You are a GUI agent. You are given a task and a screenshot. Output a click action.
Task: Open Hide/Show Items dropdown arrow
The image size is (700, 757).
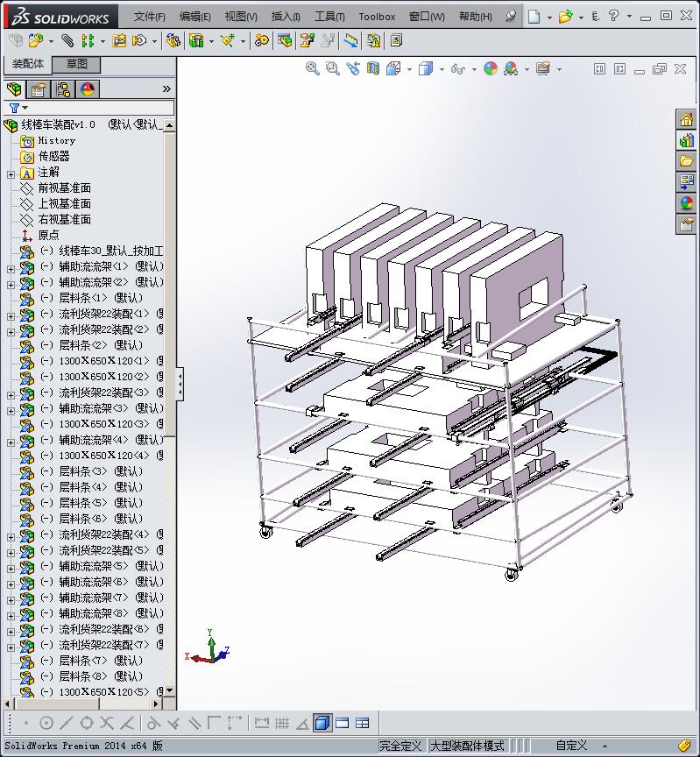pos(474,69)
